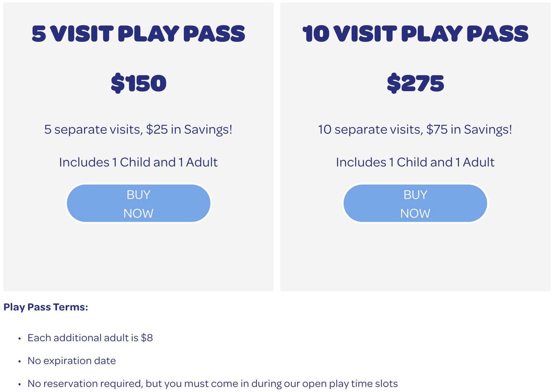Click the '5 separate visits' savings line

[138, 129]
